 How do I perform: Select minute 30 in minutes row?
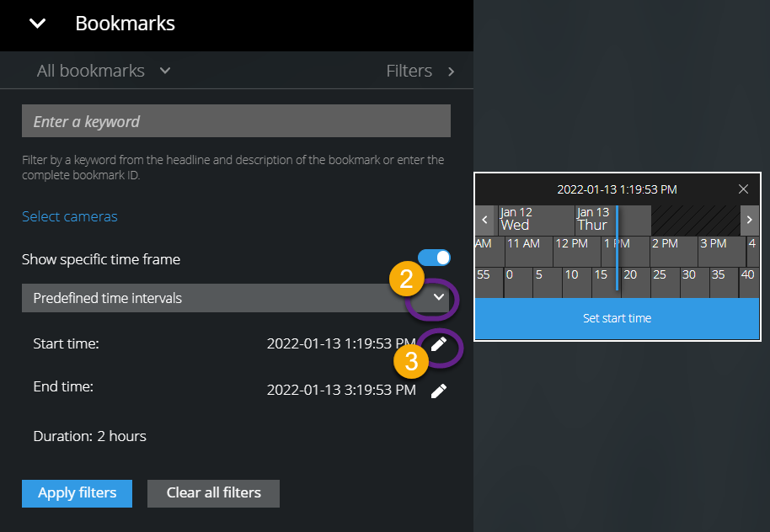(x=695, y=283)
